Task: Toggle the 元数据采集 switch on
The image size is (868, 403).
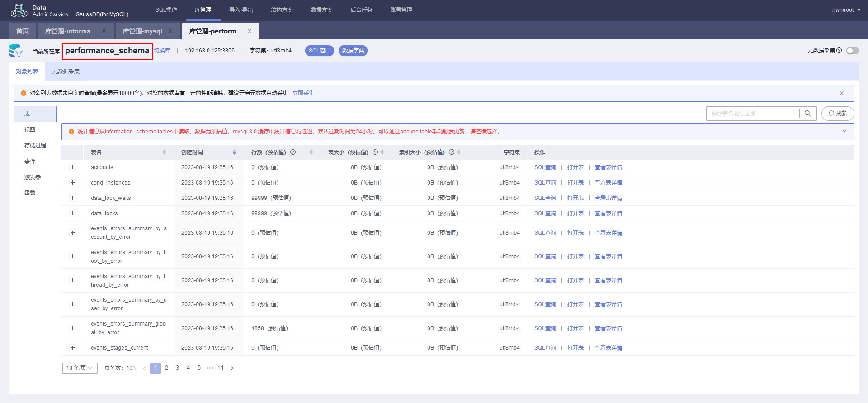Action: point(853,51)
